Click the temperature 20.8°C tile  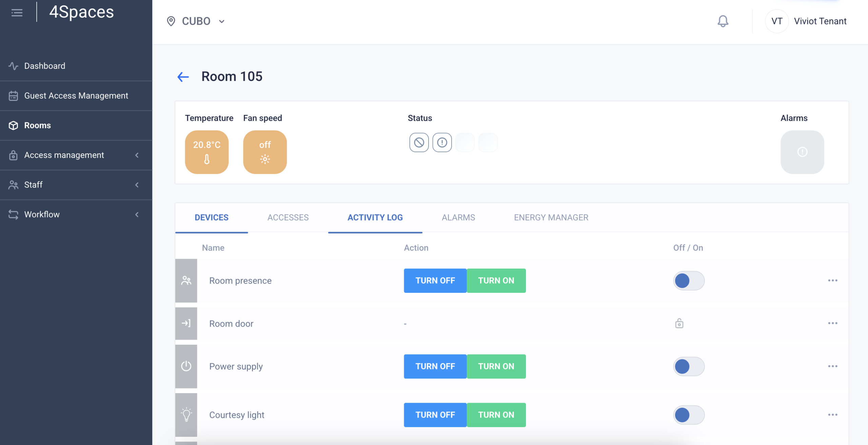206,152
